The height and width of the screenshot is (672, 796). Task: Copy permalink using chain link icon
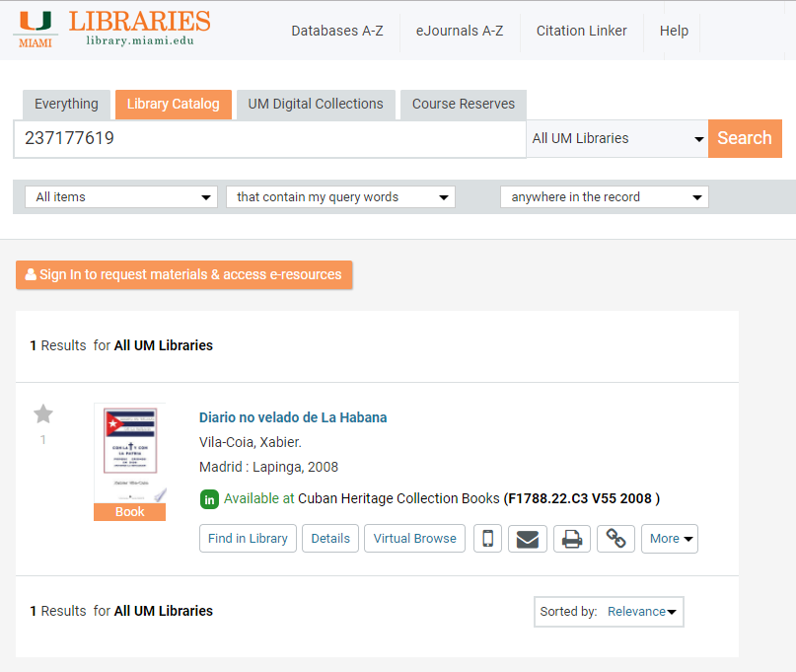pos(615,539)
